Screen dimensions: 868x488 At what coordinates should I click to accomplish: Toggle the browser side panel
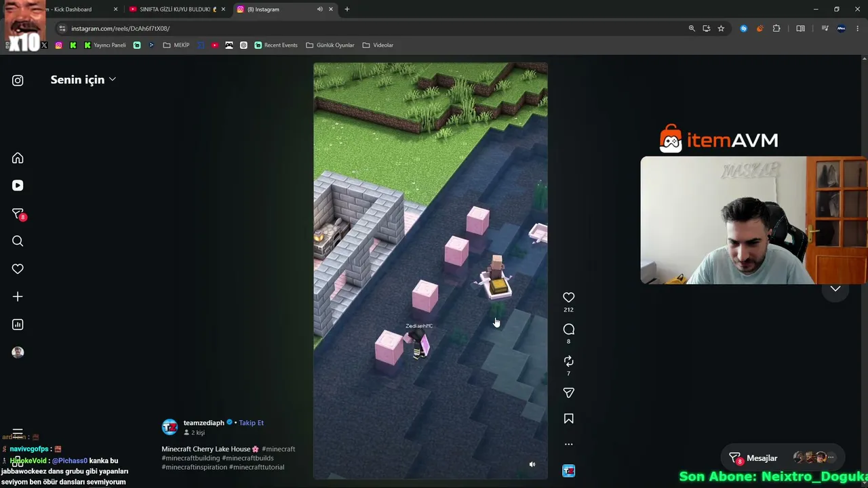point(800,28)
